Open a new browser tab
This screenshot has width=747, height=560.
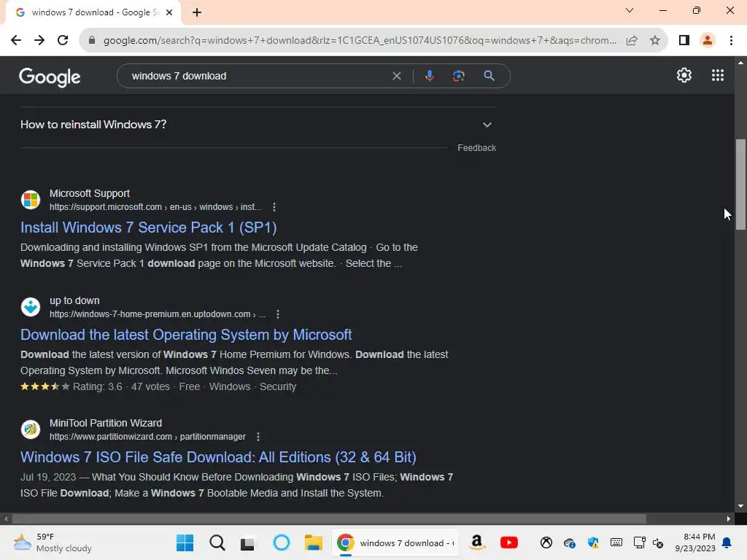click(x=197, y=12)
